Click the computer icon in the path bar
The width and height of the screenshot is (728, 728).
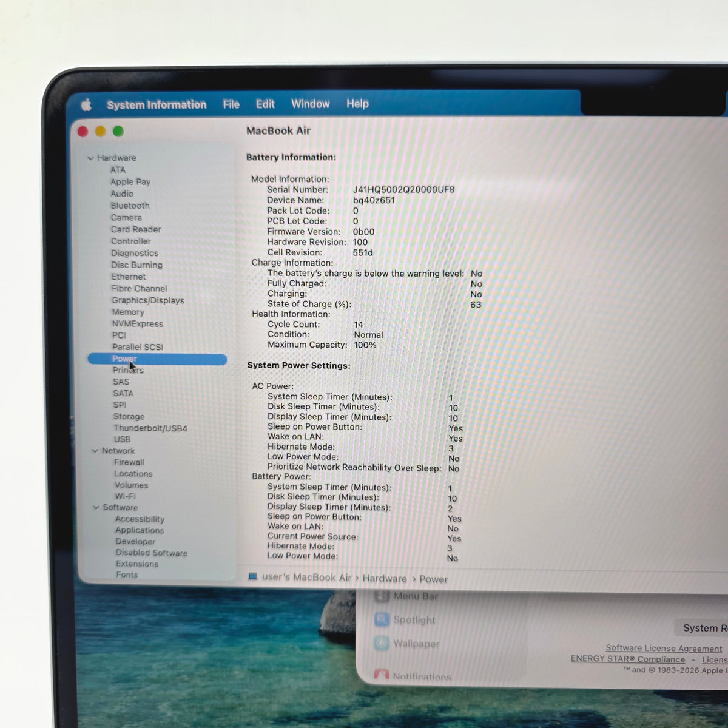[x=253, y=576]
